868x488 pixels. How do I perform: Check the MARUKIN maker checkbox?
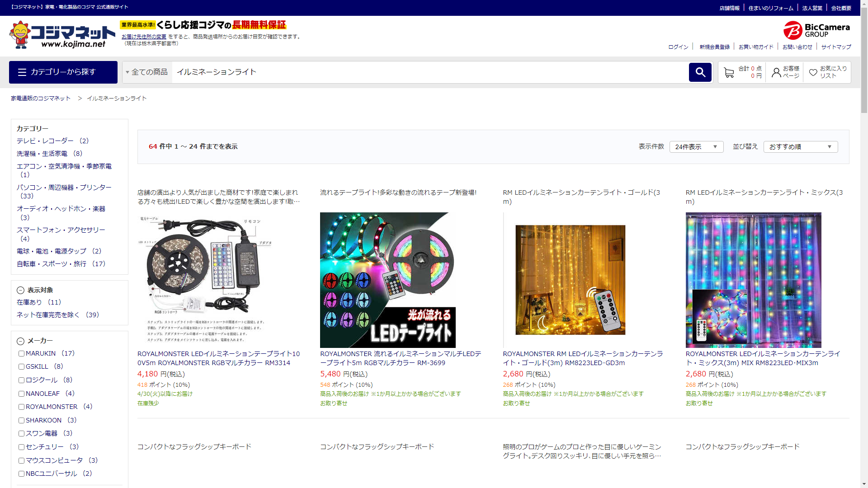point(21,354)
